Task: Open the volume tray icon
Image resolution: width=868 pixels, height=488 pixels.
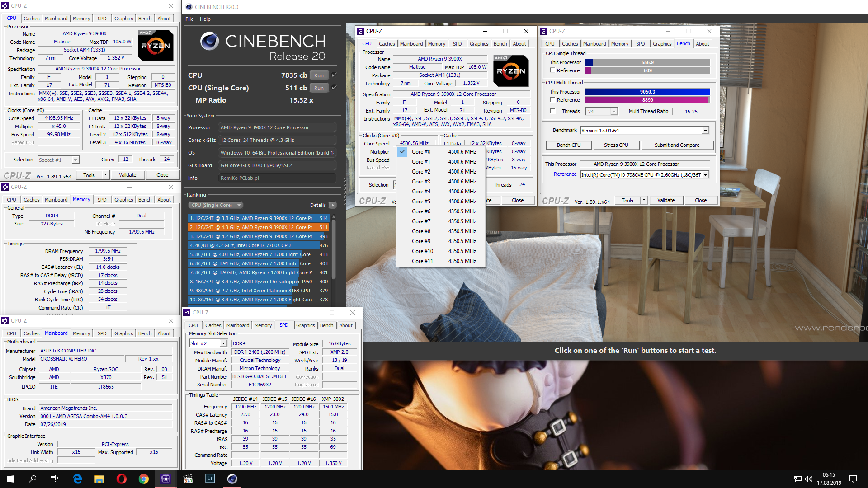Action: coord(809,479)
